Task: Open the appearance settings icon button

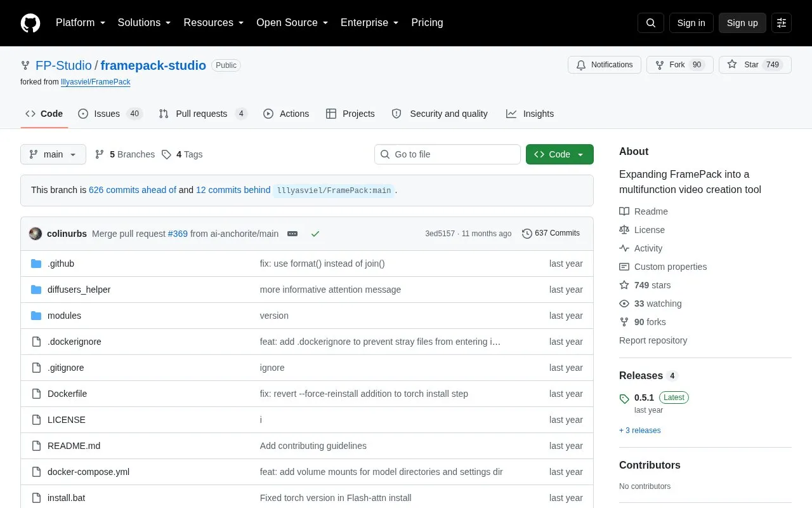Action: [x=782, y=23]
